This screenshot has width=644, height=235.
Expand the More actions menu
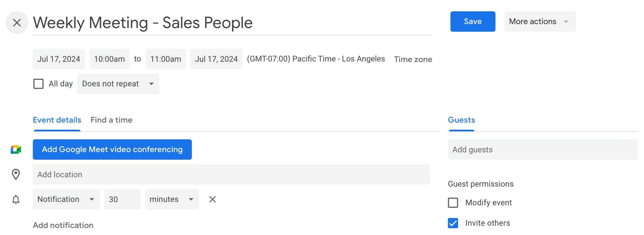click(x=540, y=21)
